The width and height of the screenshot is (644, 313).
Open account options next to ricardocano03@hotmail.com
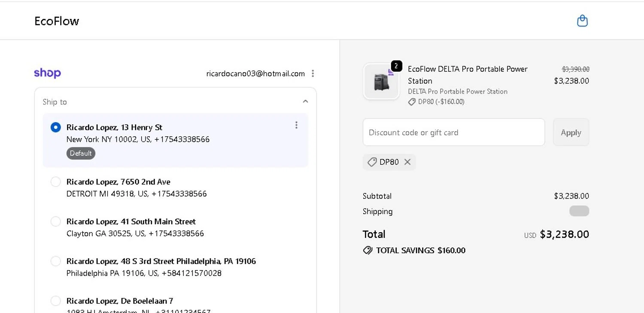313,74
